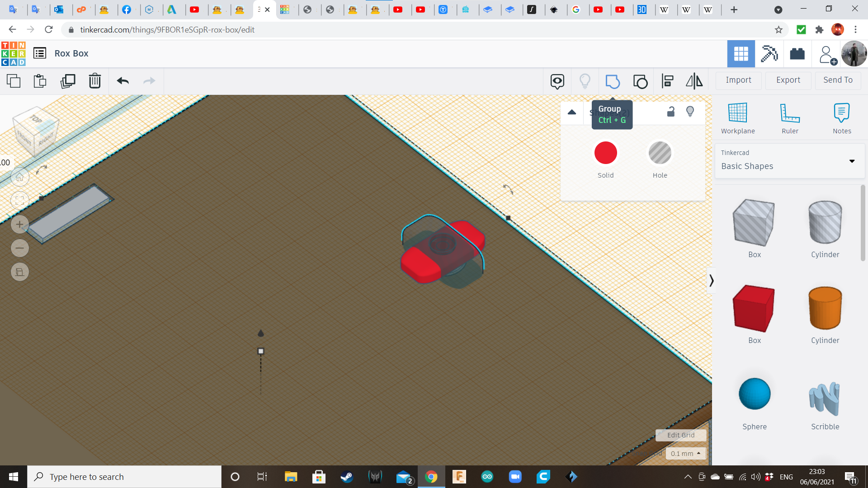Click the Ungroup icon in toolbar
868x488 pixels.
pyautogui.click(x=640, y=81)
